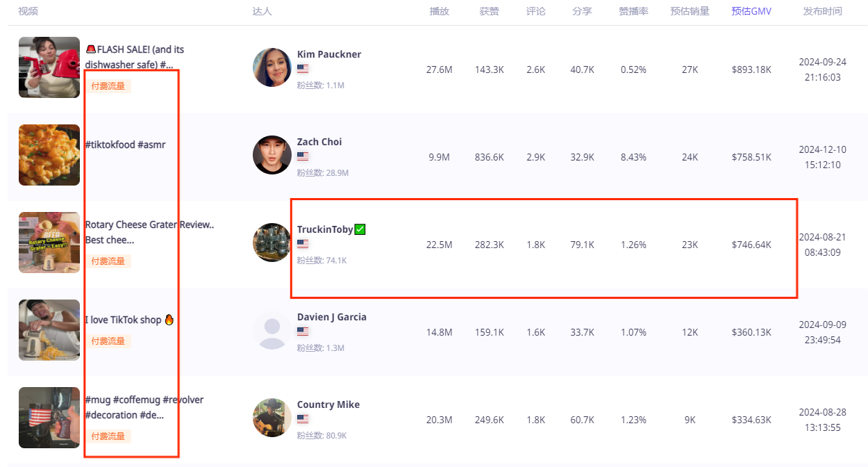Sort by 预估GMV column header
This screenshot has width=868, height=467.
point(751,11)
